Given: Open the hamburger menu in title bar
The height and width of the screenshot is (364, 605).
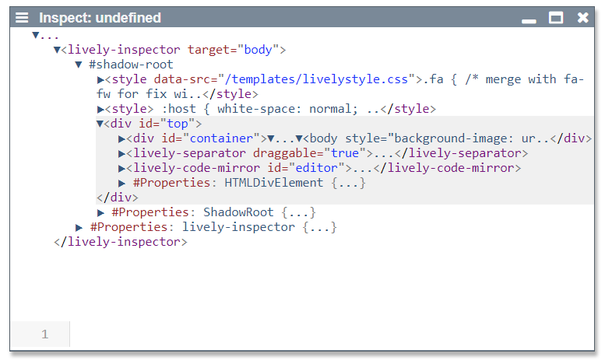Looking at the screenshot, I should (x=22, y=17).
